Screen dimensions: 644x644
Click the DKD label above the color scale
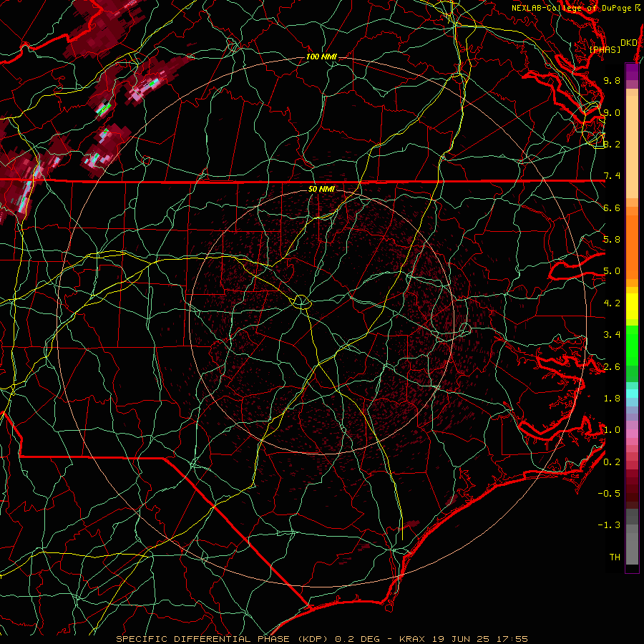pos(628,43)
